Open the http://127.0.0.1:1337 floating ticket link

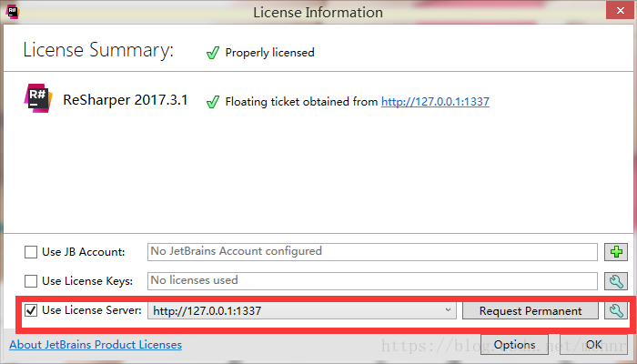[435, 102]
